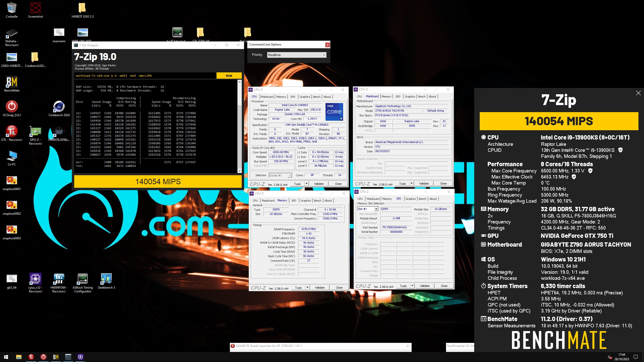Open the notification center icon
Viewport: 644px width, 362px height.
coord(636,357)
